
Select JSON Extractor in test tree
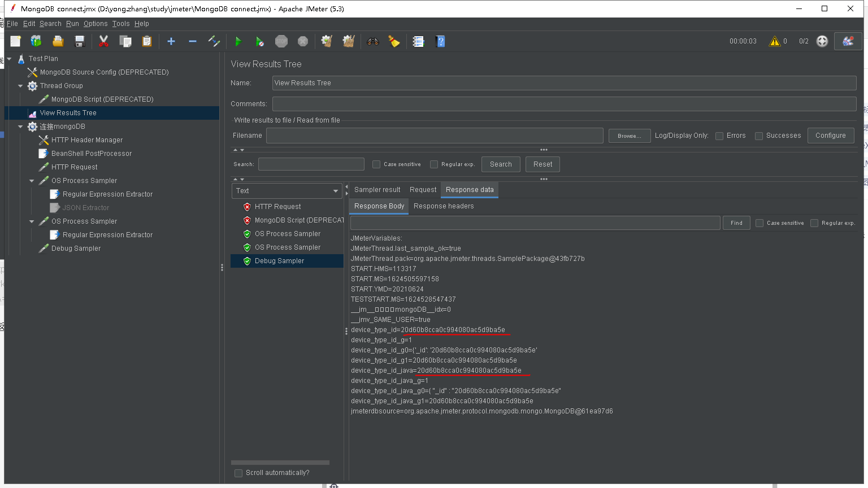tap(85, 208)
